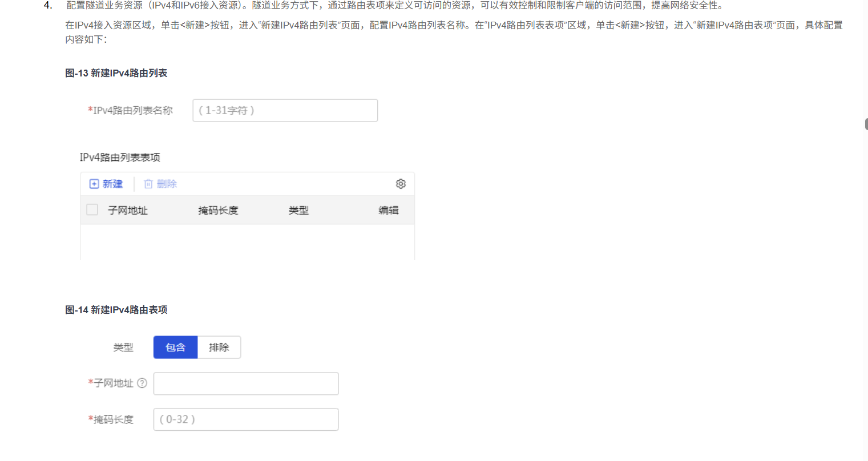
Task: Click the IPv4路由列表表项 section title
Action: (120, 157)
